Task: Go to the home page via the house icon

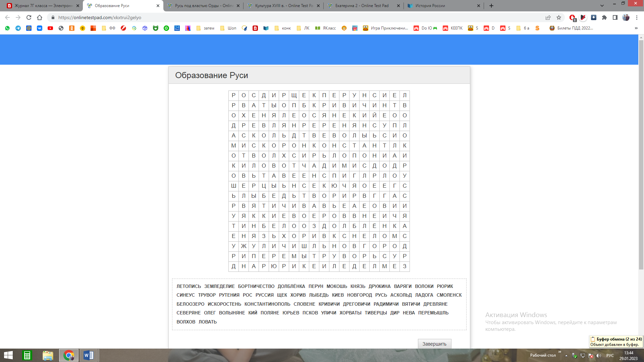Action: pos(40,17)
